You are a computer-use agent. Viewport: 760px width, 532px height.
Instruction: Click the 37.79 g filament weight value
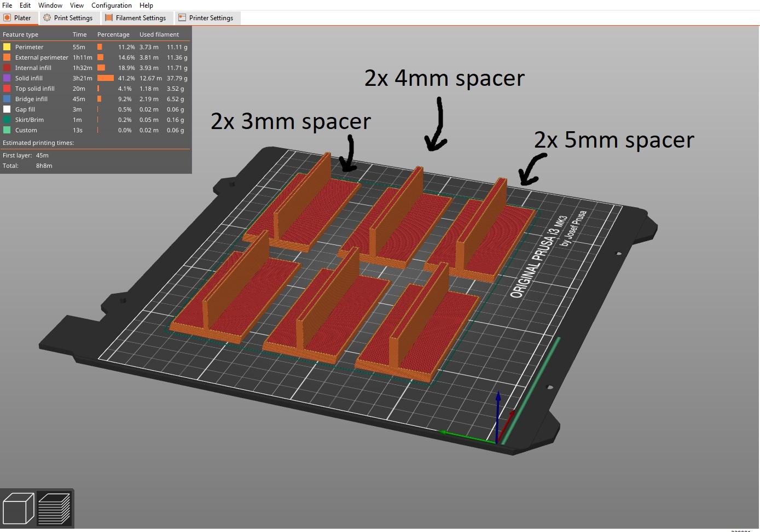click(177, 78)
